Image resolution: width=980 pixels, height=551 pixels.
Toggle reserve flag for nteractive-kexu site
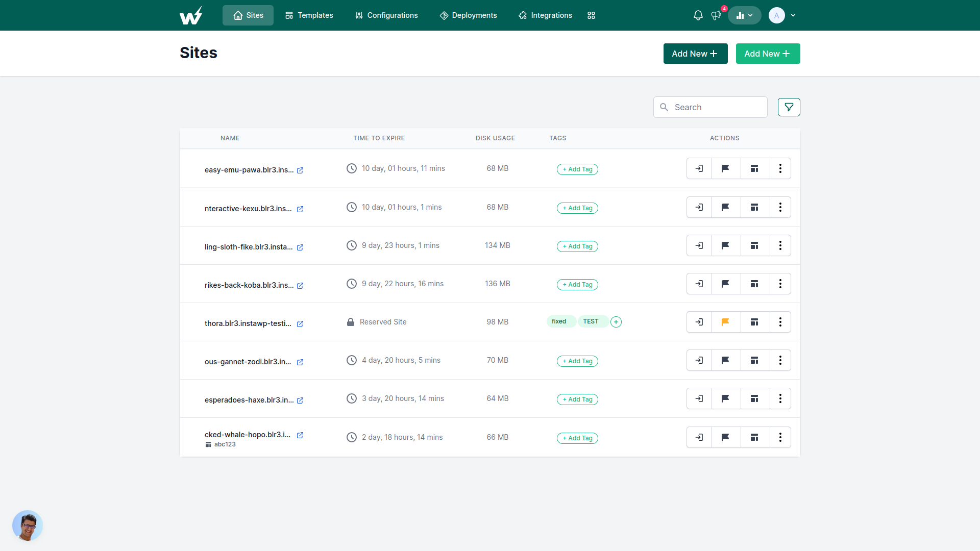click(x=726, y=207)
